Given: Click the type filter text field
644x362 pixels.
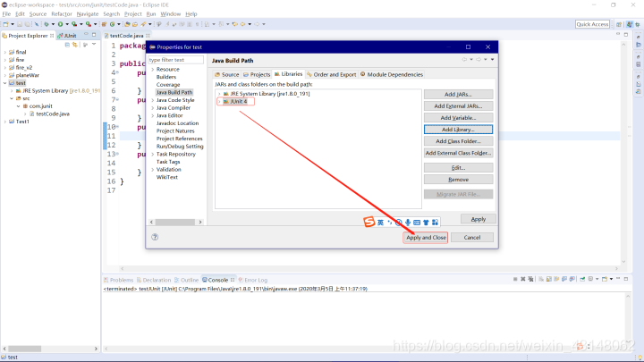Looking at the screenshot, I should pyautogui.click(x=175, y=60).
